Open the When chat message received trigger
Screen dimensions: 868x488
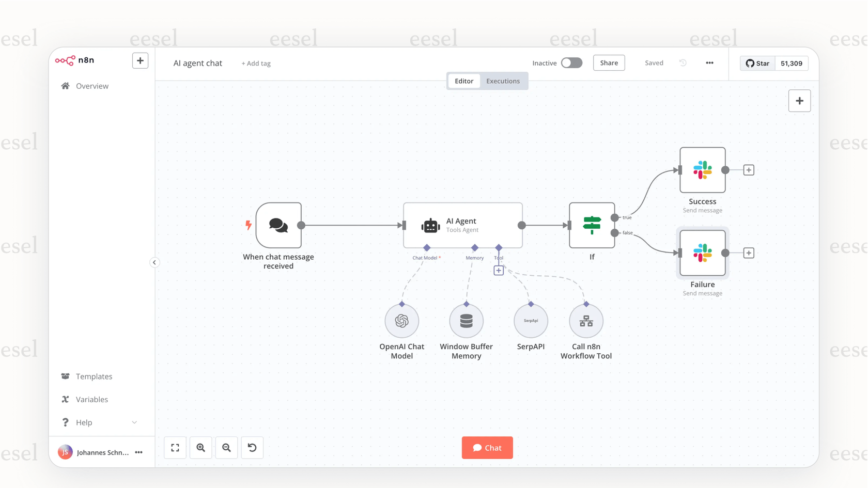tap(278, 225)
